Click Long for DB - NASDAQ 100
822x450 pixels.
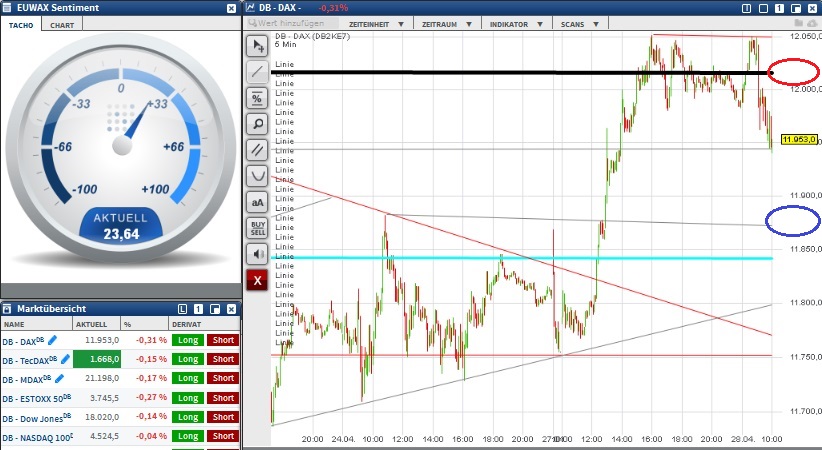coord(188,436)
